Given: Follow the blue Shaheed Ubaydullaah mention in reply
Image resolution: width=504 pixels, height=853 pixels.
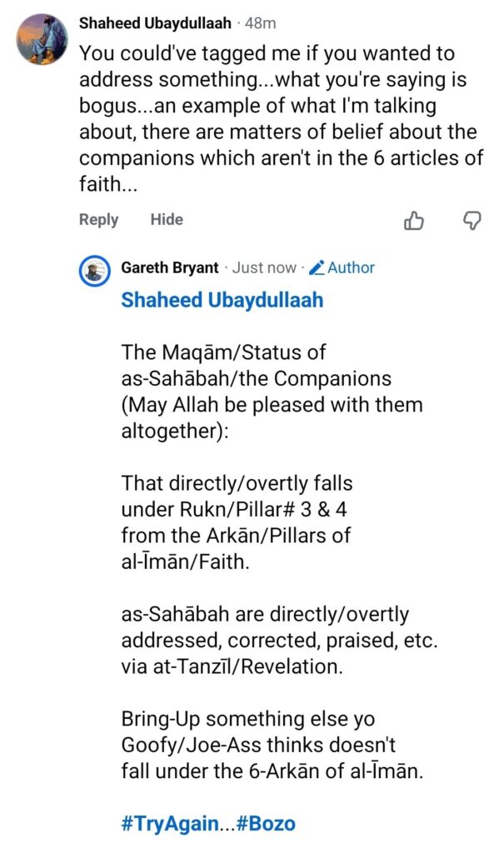Looking at the screenshot, I should [x=222, y=300].
